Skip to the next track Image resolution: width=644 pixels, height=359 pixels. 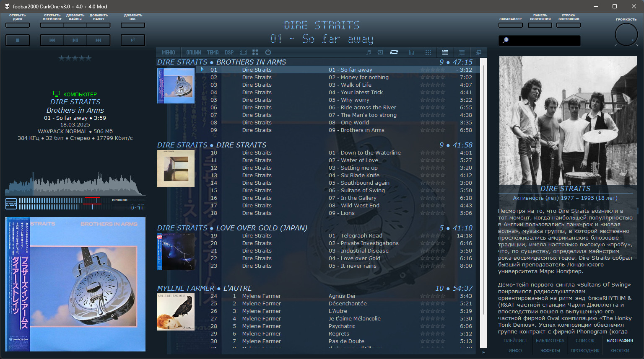coord(99,40)
